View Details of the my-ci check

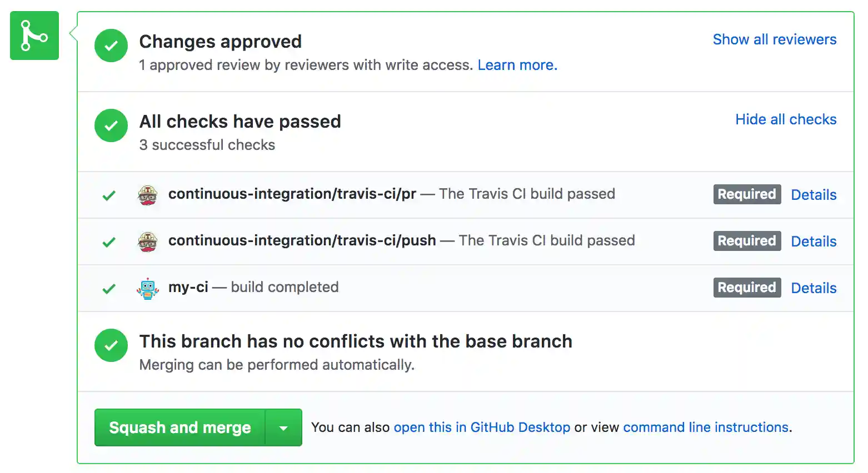[814, 288]
